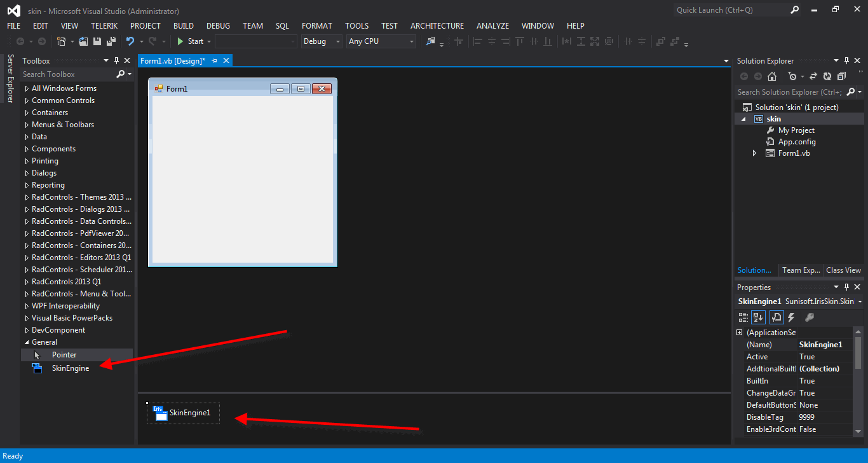The height and width of the screenshot is (463, 868).
Task: Switch to the Team Explorer tab
Action: (801, 270)
